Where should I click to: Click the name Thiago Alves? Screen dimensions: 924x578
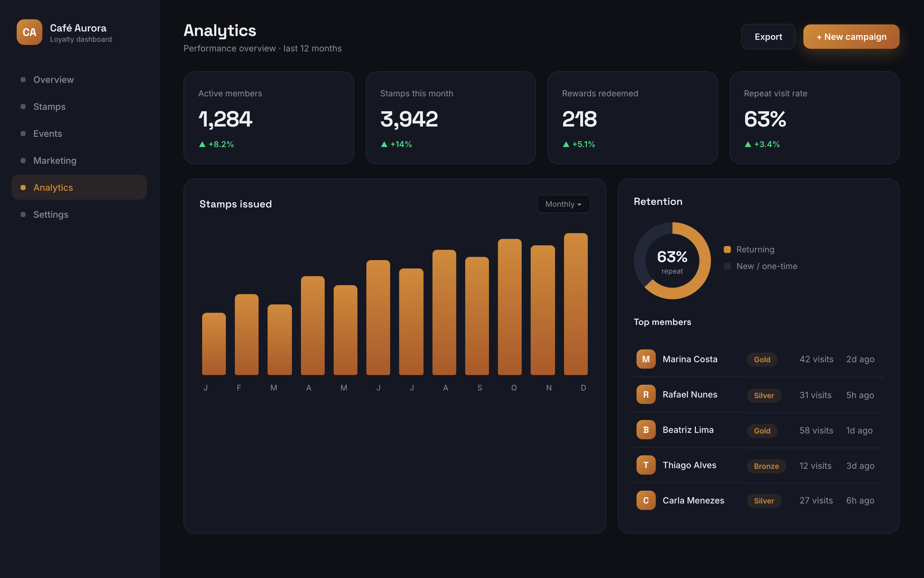point(689,465)
